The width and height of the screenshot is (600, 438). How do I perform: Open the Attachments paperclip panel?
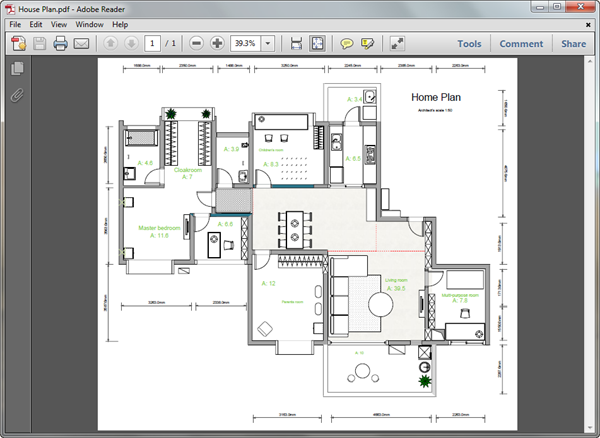16,96
